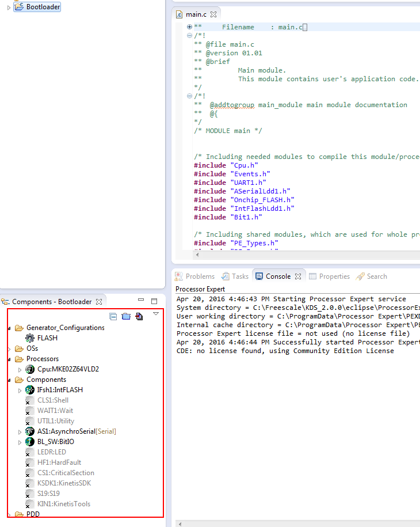
Task: Select the BL_SW:BitIO component icon
Action: (x=30, y=442)
